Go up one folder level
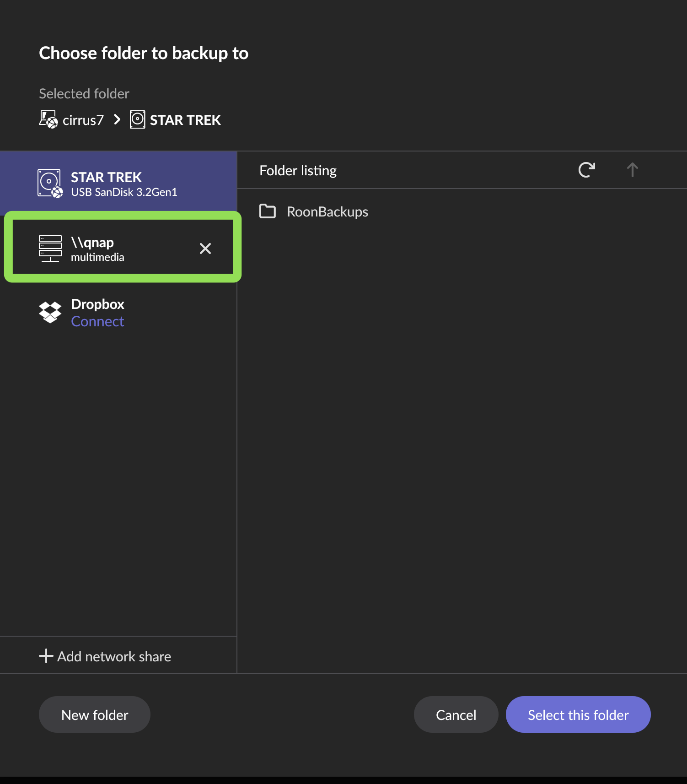 coord(632,170)
